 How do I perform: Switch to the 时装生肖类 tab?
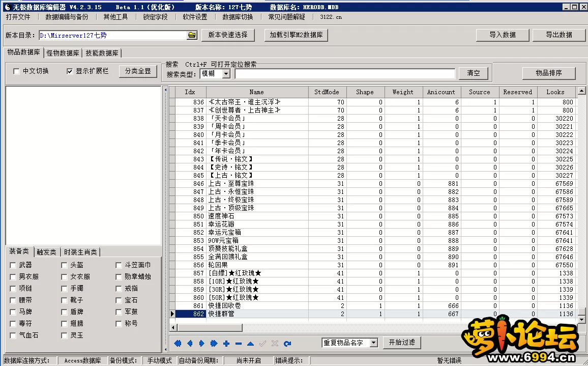click(x=80, y=252)
